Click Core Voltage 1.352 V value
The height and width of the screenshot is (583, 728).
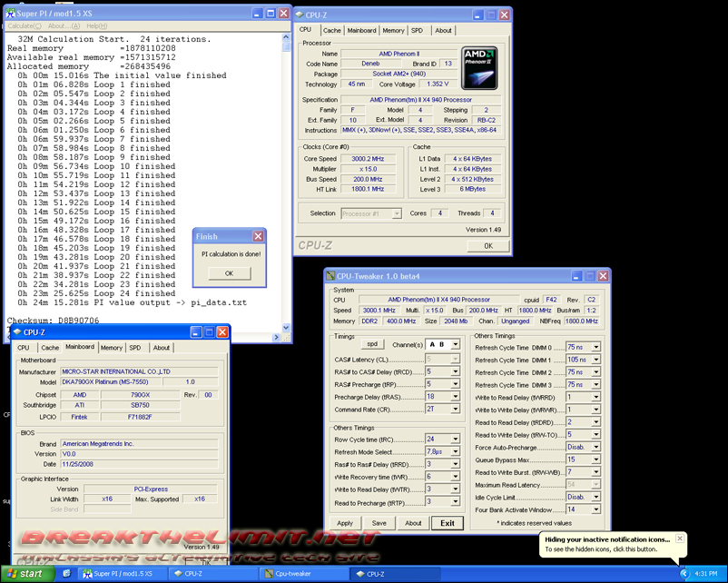pos(438,84)
